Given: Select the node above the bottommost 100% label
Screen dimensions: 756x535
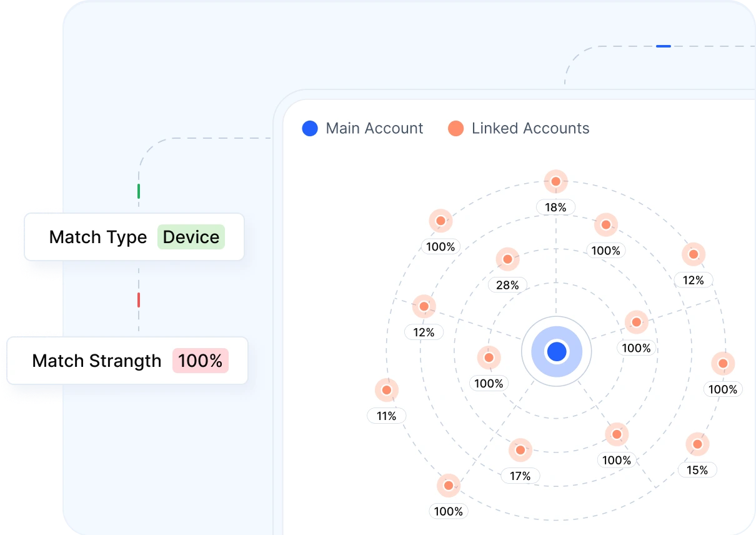Looking at the screenshot, I should pos(448,486).
